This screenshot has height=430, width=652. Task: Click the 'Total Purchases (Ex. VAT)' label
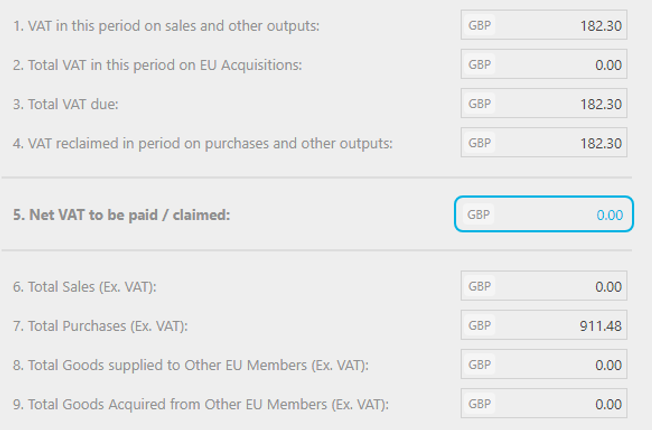click(x=101, y=326)
